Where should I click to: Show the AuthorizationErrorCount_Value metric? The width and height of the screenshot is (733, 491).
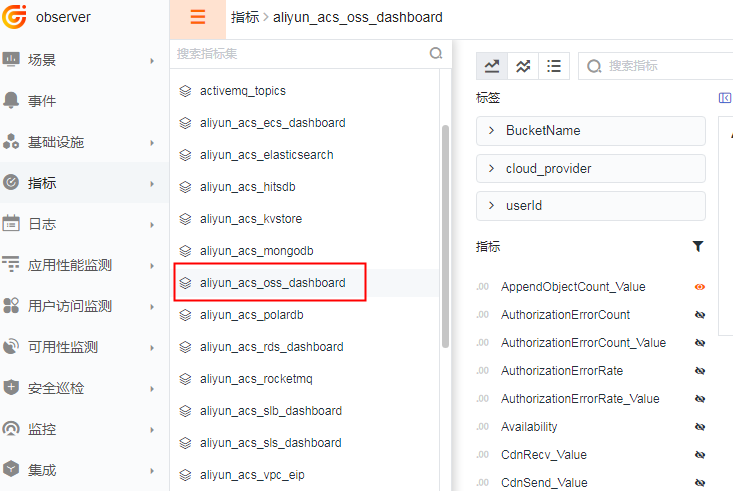[700, 343]
